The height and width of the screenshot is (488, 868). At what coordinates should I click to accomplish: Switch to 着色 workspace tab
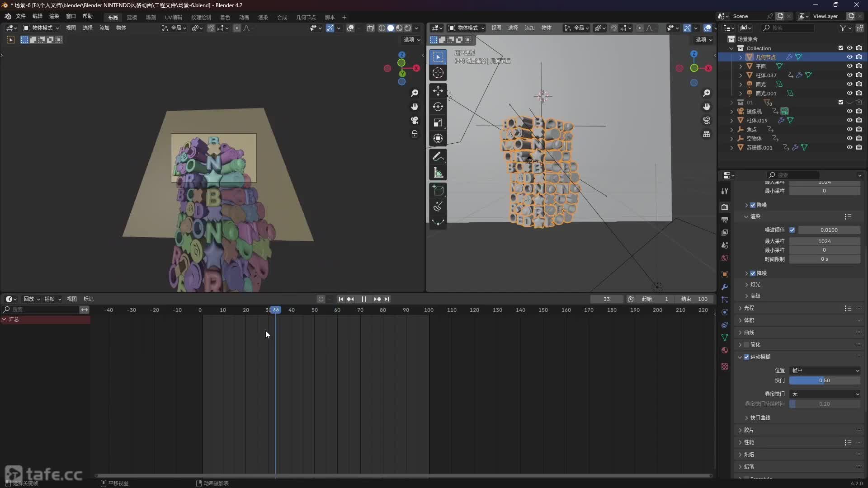(225, 17)
